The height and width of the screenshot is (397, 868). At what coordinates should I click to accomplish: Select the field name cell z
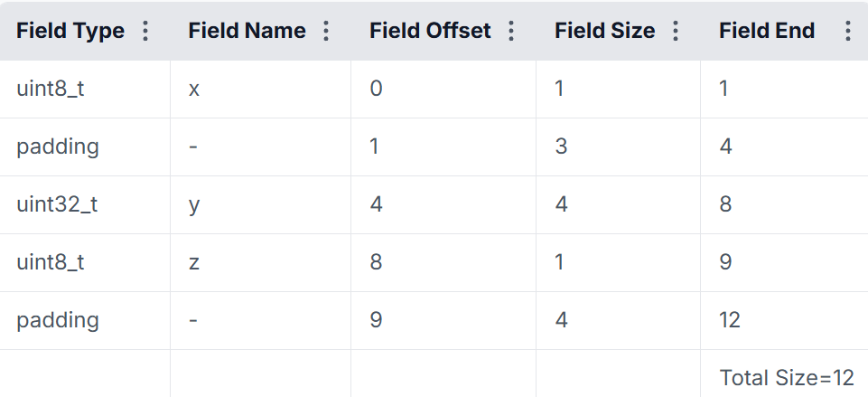pyautogui.click(x=261, y=263)
